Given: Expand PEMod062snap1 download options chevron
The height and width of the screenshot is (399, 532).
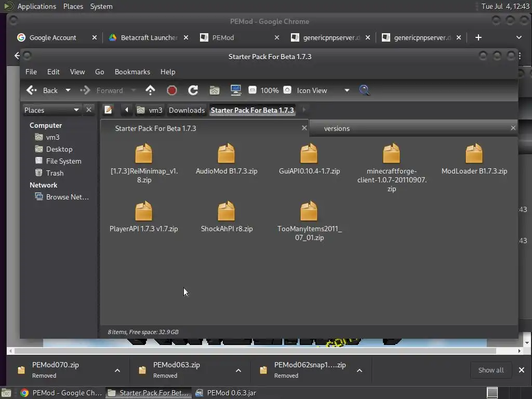Looking at the screenshot, I should [360, 370].
